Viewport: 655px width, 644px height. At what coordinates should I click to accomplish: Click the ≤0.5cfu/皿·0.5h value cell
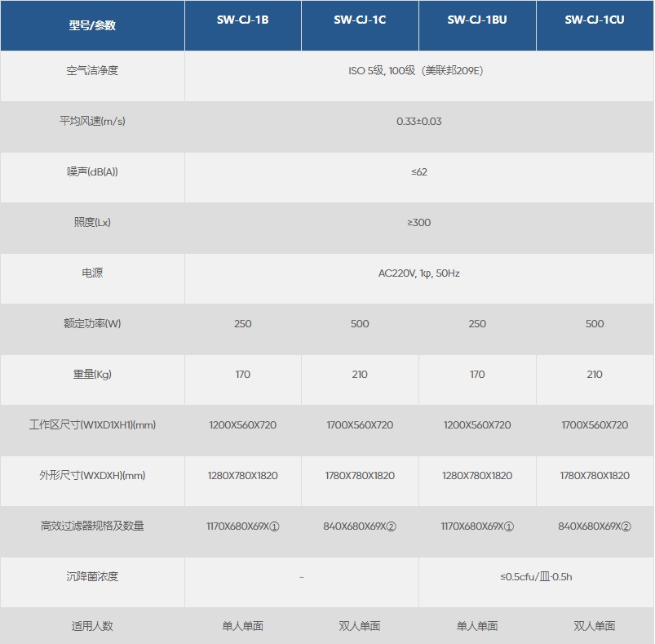click(536, 577)
